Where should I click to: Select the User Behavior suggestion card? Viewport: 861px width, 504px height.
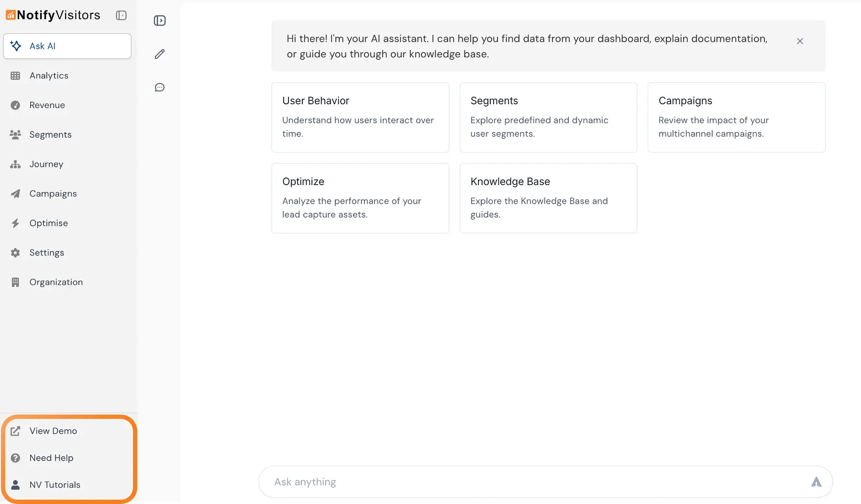tap(360, 117)
